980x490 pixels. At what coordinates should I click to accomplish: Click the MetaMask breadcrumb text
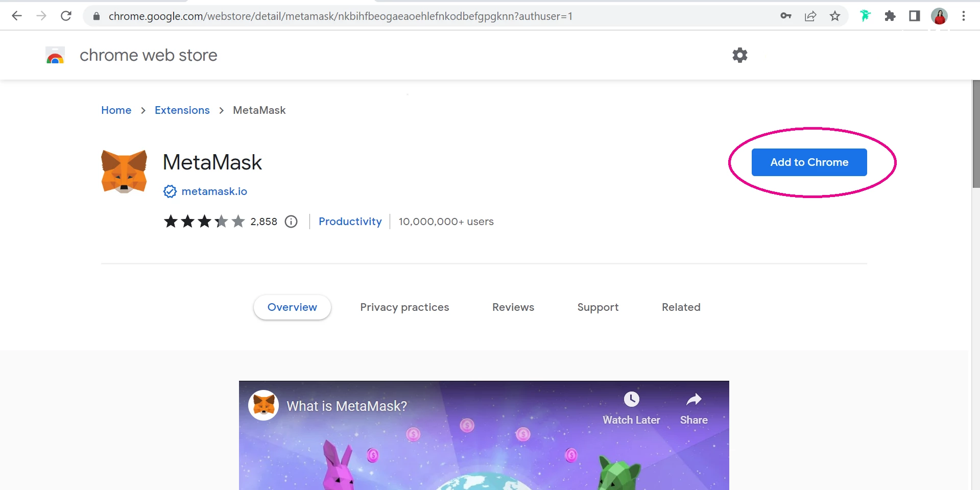pyautogui.click(x=259, y=110)
